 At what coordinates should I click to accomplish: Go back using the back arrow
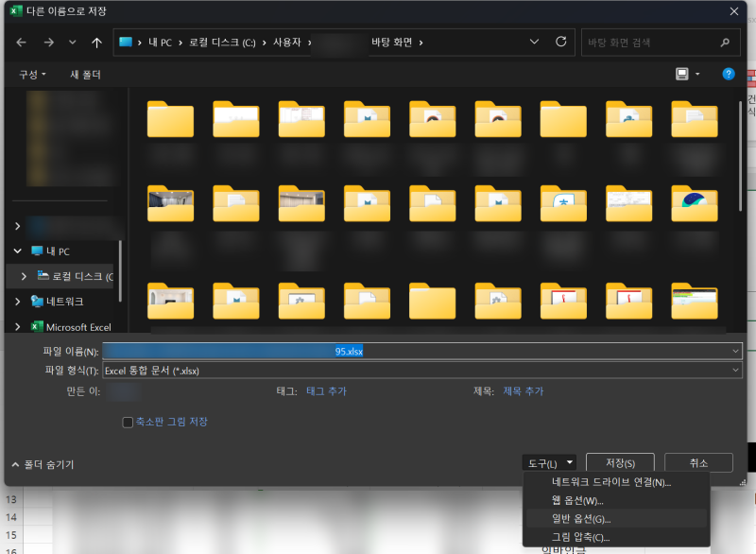pos(21,43)
